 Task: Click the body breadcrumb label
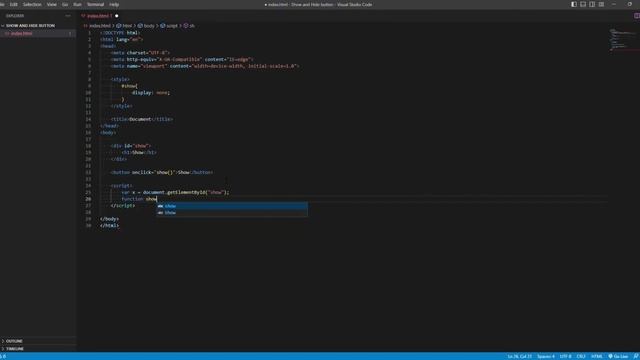(x=149, y=26)
